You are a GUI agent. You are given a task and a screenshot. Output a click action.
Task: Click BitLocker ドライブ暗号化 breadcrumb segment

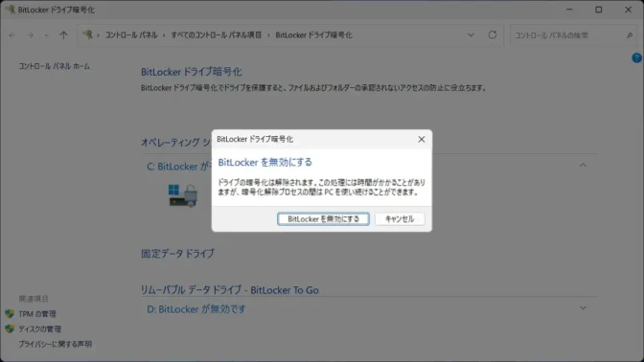coord(313,35)
